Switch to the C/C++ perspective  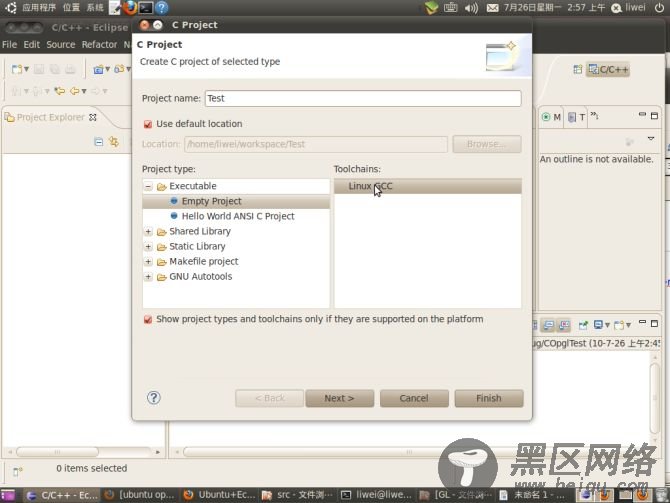tap(608, 69)
